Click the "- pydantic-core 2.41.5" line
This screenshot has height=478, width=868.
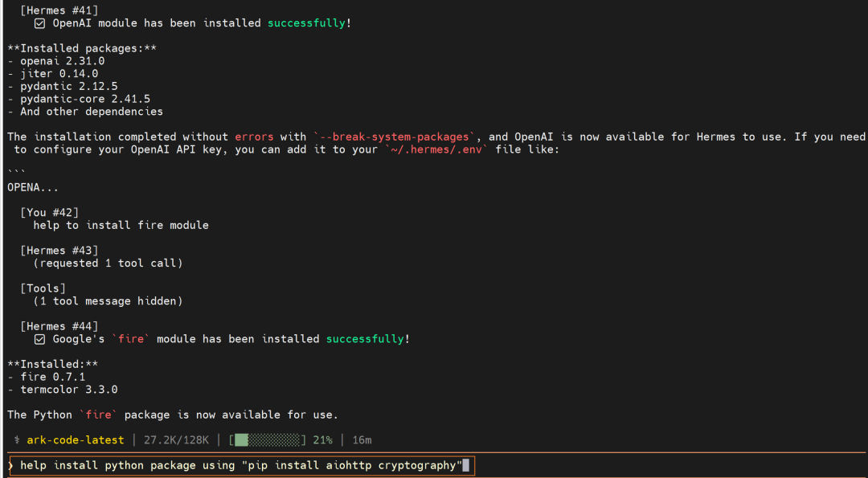(x=79, y=99)
